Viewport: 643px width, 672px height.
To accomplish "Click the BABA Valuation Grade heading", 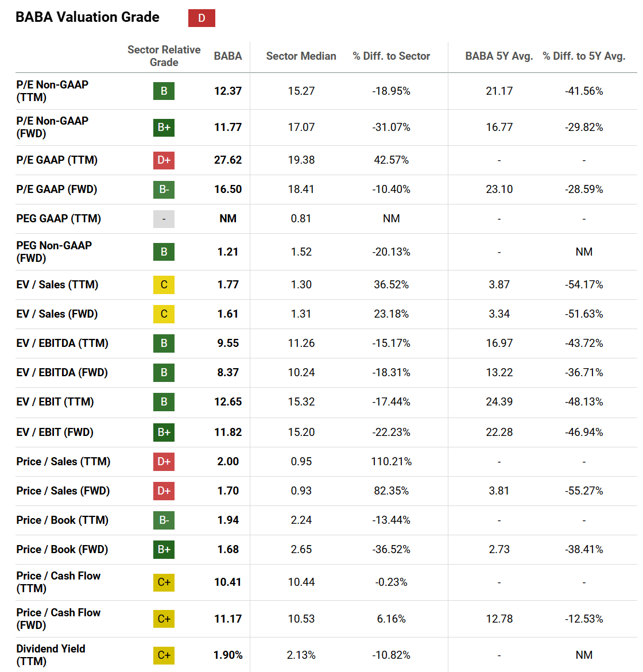I will [x=87, y=17].
